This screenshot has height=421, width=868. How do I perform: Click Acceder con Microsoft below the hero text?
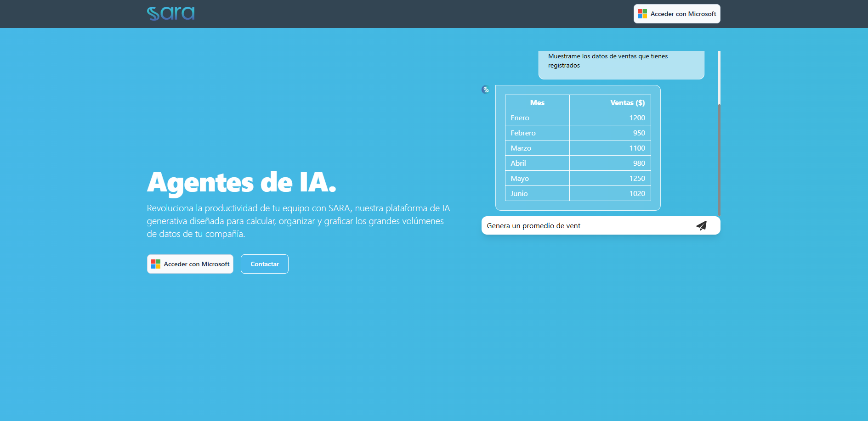click(190, 264)
